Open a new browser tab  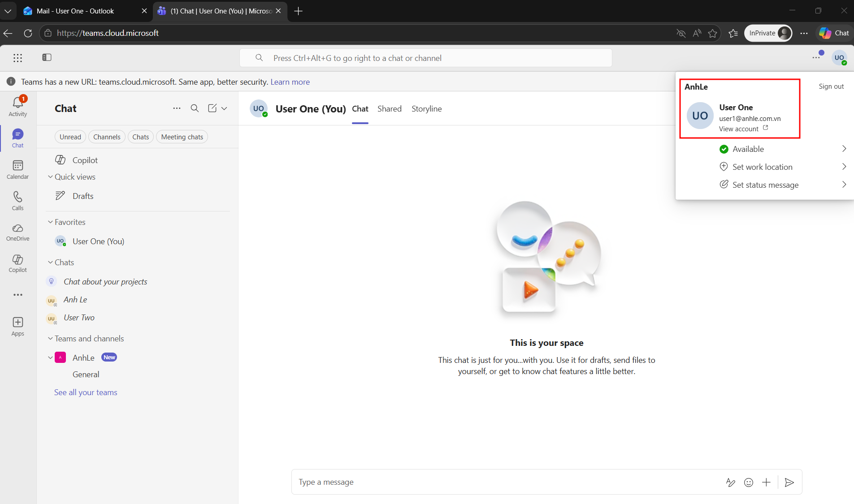point(299,11)
